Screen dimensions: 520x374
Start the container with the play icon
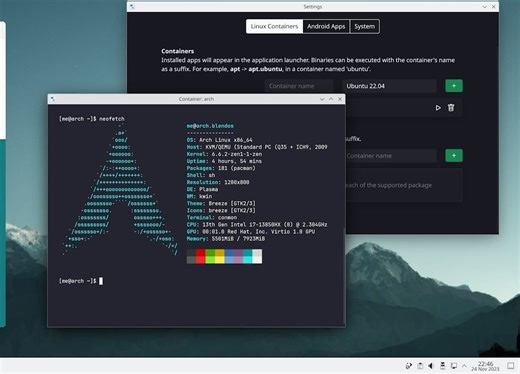click(438, 108)
